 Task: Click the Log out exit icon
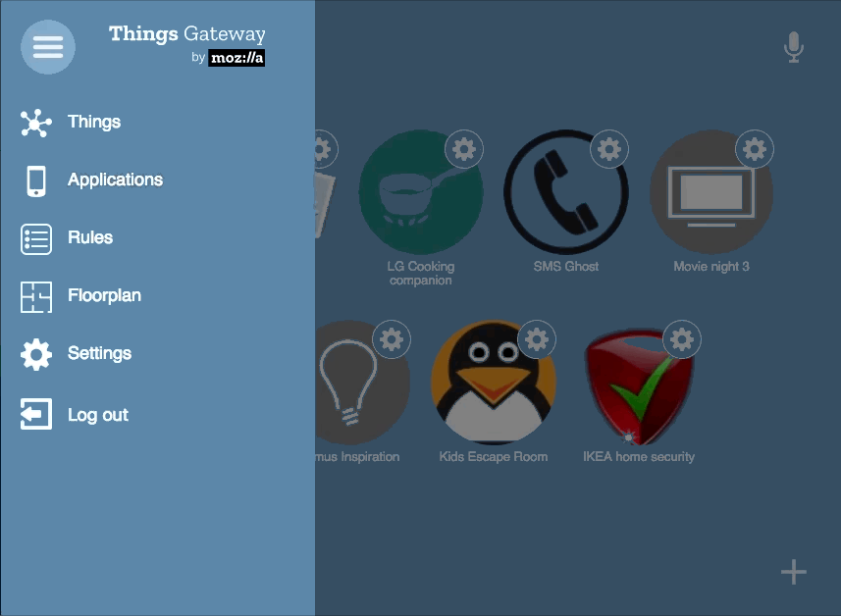[35, 414]
